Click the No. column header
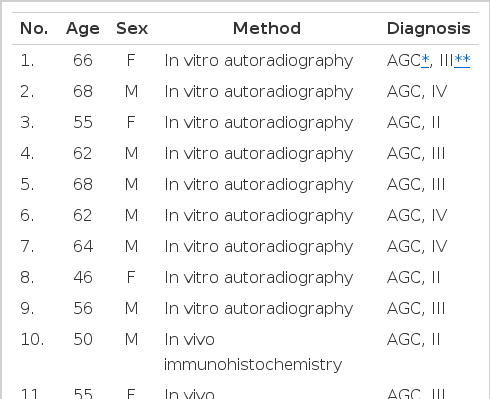This screenshot has width=490, height=399. [34, 28]
